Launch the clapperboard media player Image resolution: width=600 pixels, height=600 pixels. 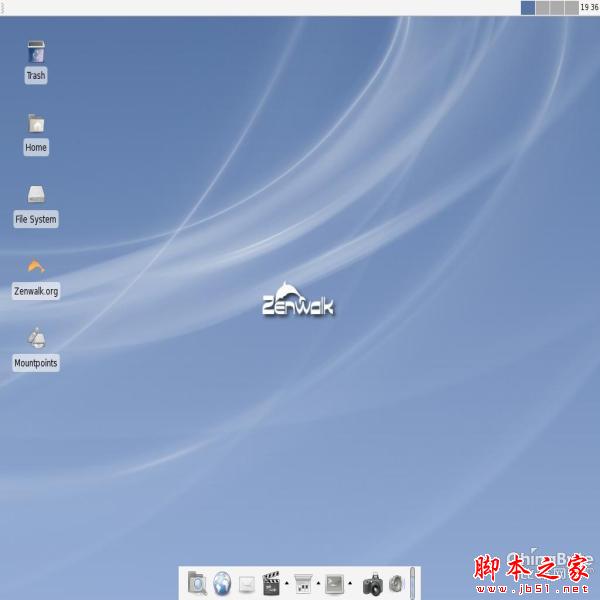tap(271, 584)
